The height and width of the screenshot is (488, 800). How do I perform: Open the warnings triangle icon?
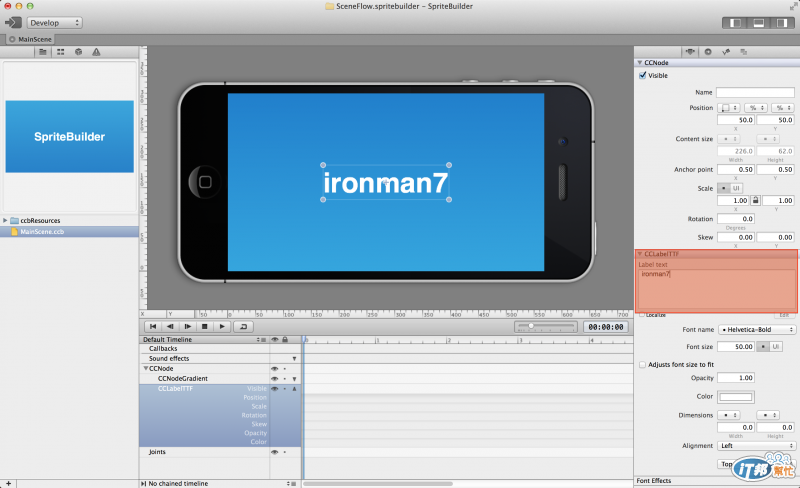pos(96,52)
